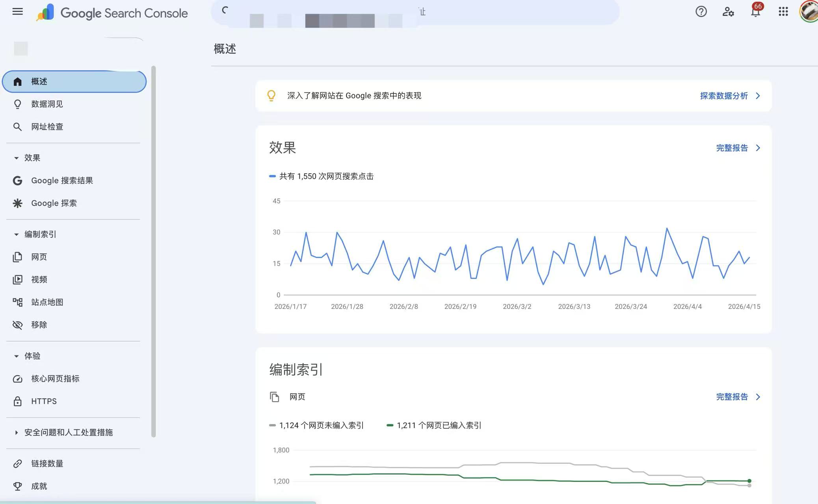Click the link icon beside 链接数量
Image resolution: width=818 pixels, height=504 pixels.
pyautogui.click(x=17, y=463)
